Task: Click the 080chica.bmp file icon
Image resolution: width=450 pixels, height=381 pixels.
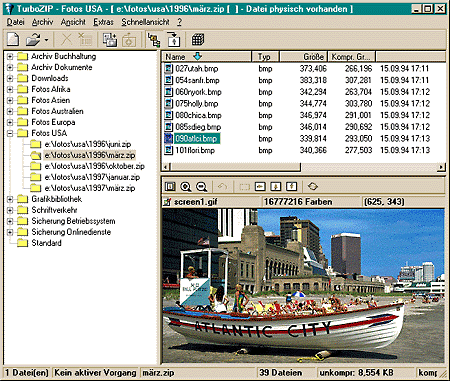Action: point(169,115)
